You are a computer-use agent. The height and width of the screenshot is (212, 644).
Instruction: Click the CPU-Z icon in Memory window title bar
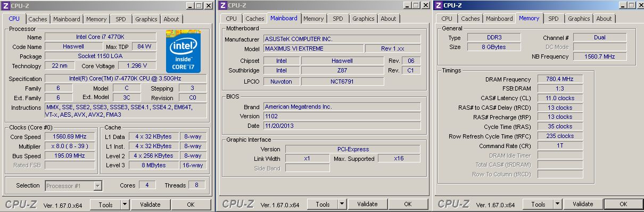pyautogui.click(x=438, y=5)
